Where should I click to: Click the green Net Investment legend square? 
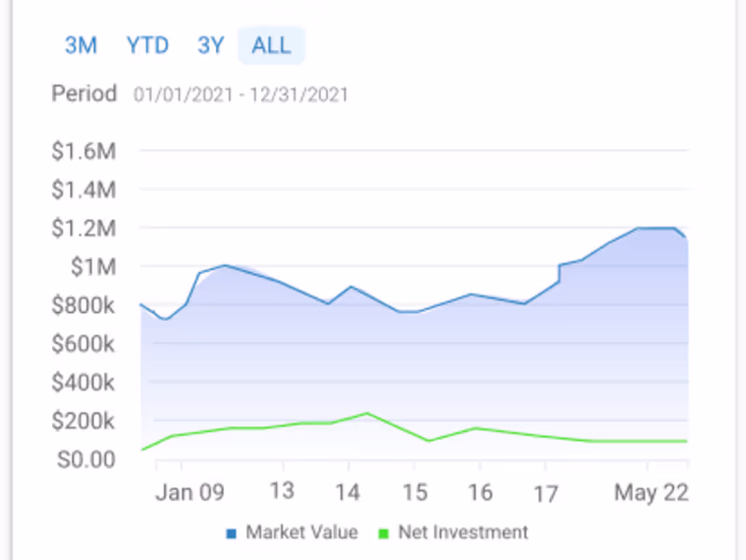383,534
